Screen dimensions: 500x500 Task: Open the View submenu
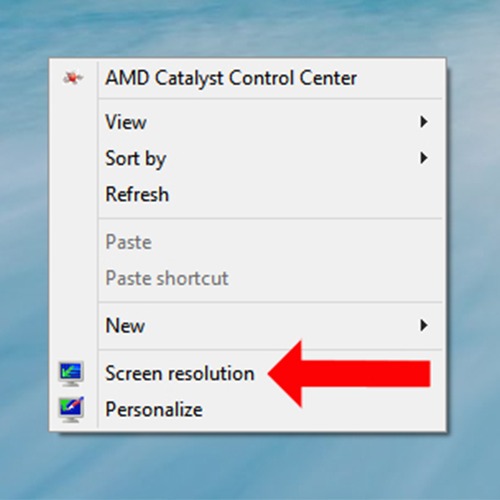tap(247, 122)
